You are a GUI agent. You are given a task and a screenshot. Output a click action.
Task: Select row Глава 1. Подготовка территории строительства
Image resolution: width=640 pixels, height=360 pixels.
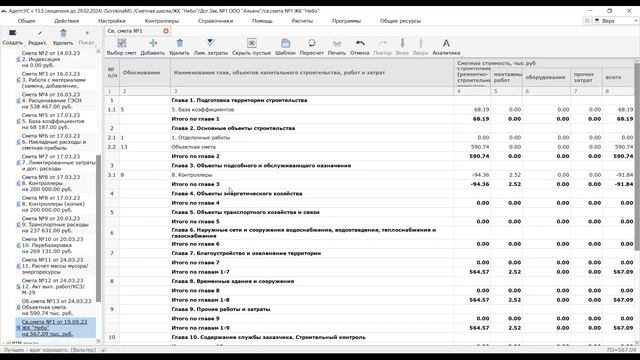369,100
